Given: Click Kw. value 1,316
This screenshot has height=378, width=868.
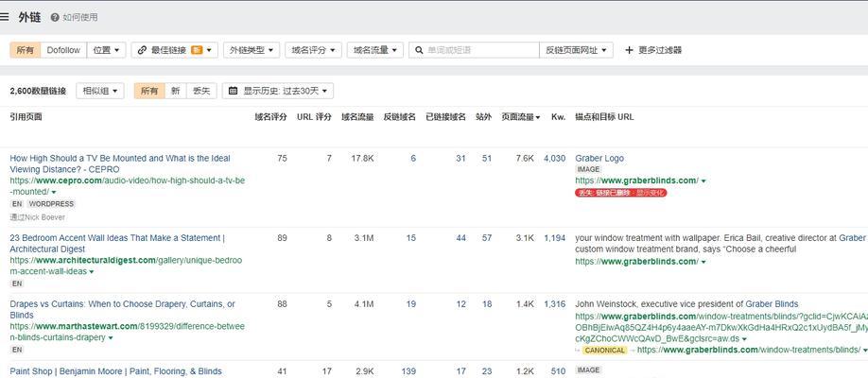Looking at the screenshot, I should coord(555,304).
